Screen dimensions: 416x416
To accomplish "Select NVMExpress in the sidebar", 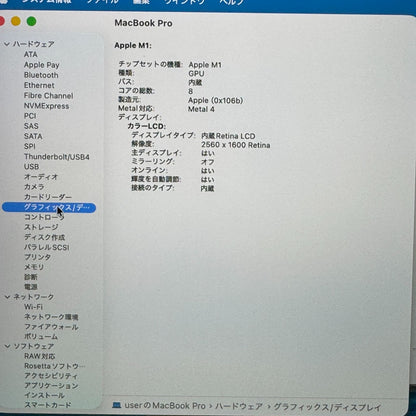I will coord(46,106).
